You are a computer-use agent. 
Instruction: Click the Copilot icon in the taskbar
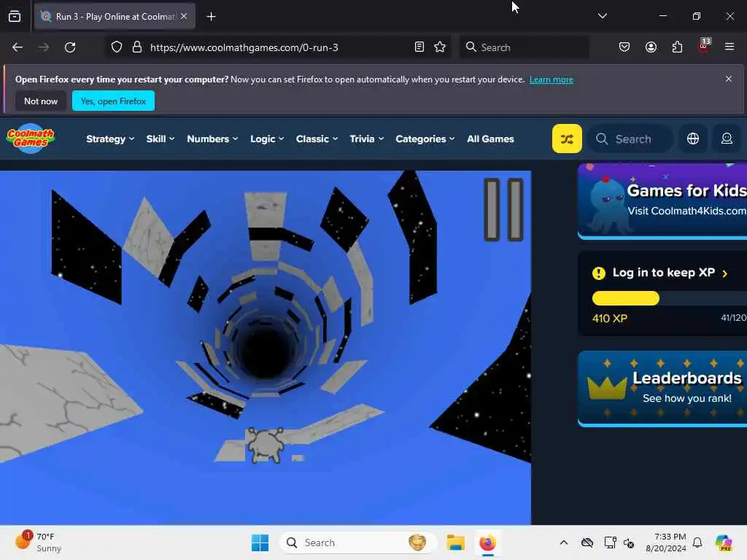(724, 542)
